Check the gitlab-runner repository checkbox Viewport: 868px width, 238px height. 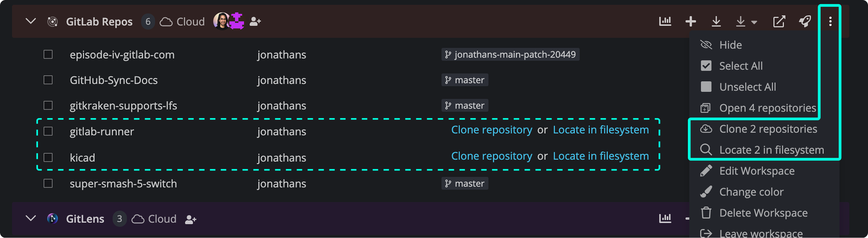tap(48, 131)
